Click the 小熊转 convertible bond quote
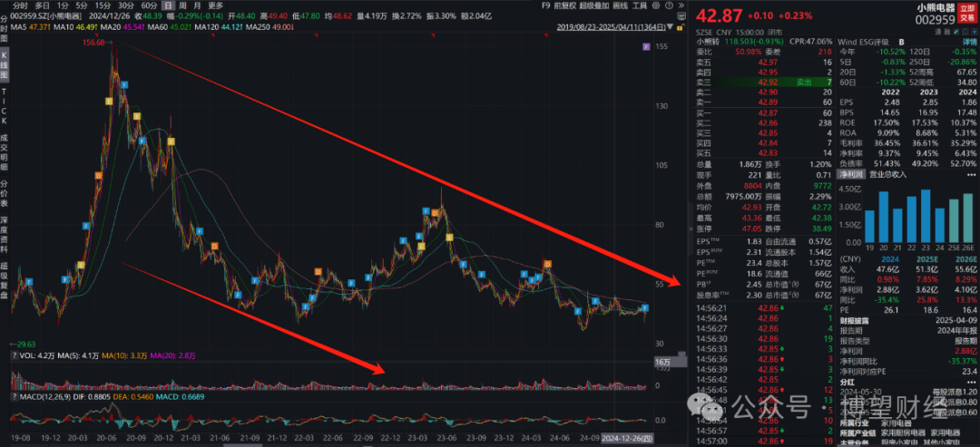The height and width of the screenshot is (447, 980). (x=740, y=41)
